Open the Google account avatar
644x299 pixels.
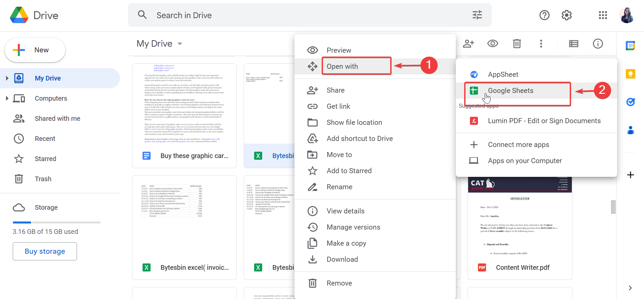627,15
